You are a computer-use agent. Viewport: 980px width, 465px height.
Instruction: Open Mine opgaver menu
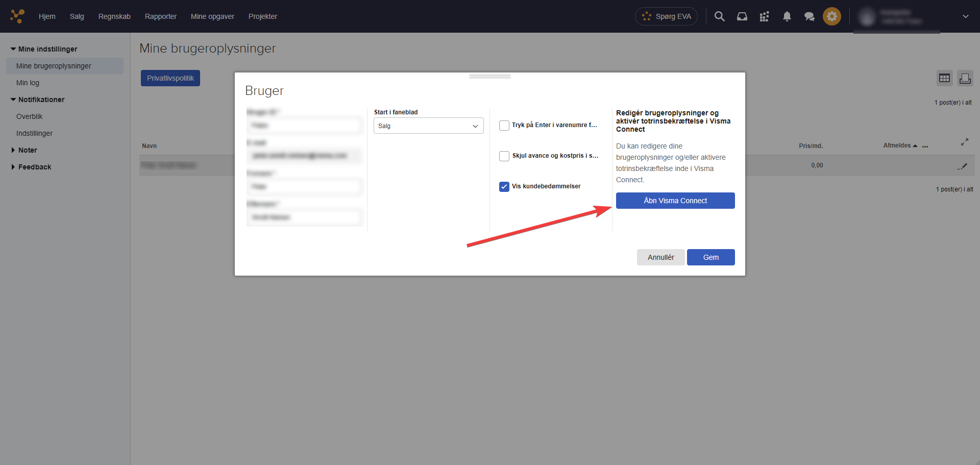click(x=212, y=16)
